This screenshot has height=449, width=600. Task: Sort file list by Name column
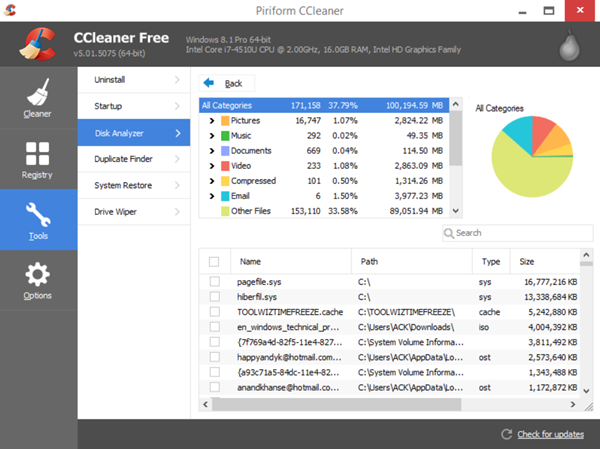pos(291,261)
